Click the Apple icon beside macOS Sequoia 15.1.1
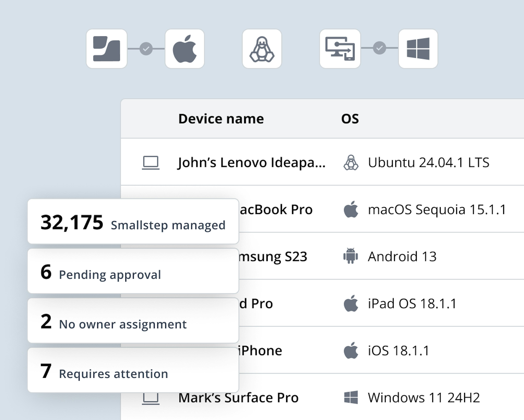524x420 pixels. (x=351, y=210)
